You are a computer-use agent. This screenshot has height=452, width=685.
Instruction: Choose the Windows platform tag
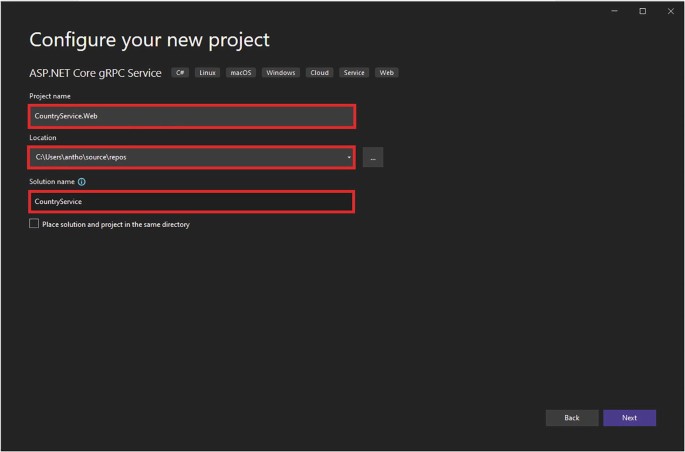click(x=281, y=73)
